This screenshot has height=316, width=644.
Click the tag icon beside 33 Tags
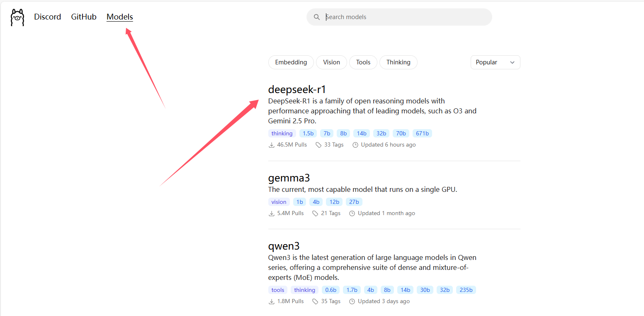318,145
